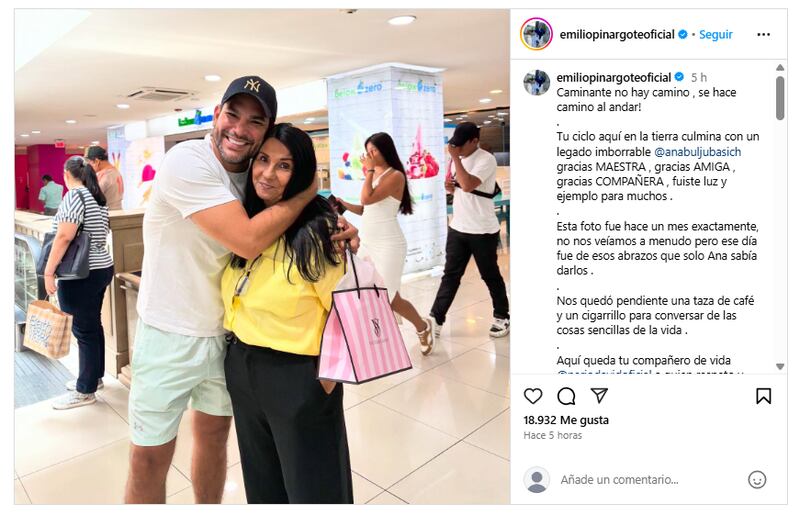
Task: Save post using the bookmark icon
Action: [x=763, y=396]
